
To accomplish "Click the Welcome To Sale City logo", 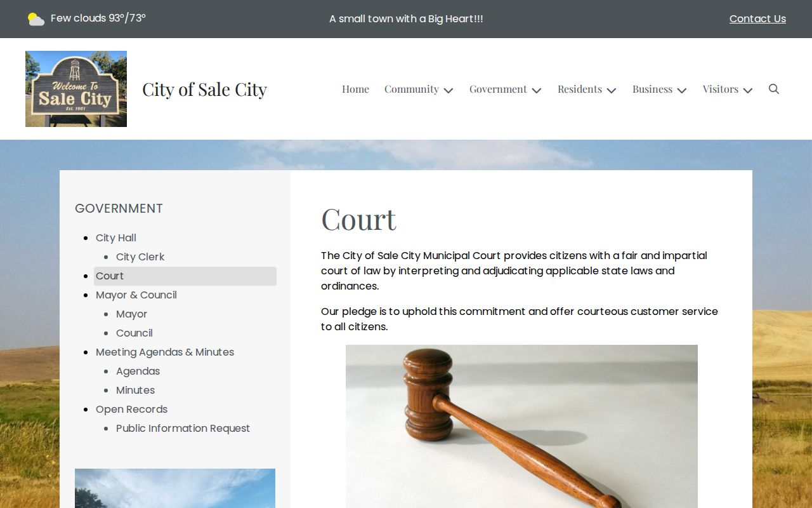I will [76, 89].
